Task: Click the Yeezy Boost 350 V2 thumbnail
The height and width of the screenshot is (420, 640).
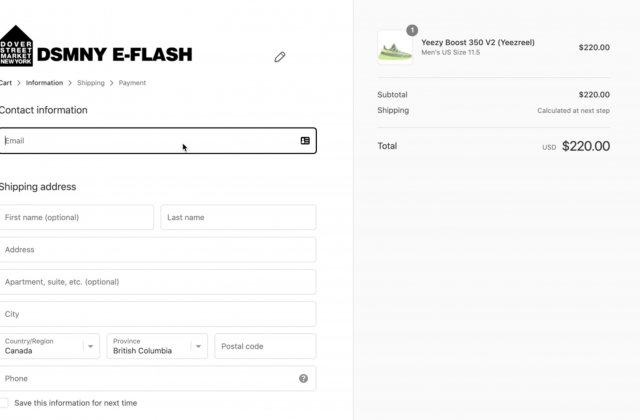Action: 395,47
